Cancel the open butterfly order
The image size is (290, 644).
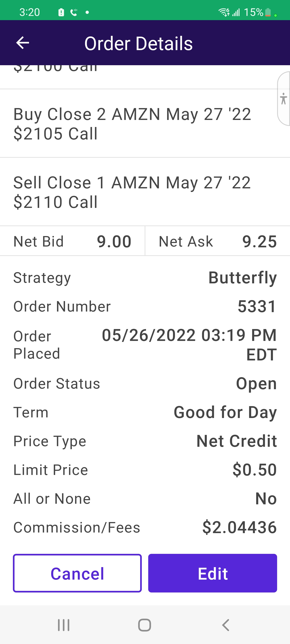(77, 573)
